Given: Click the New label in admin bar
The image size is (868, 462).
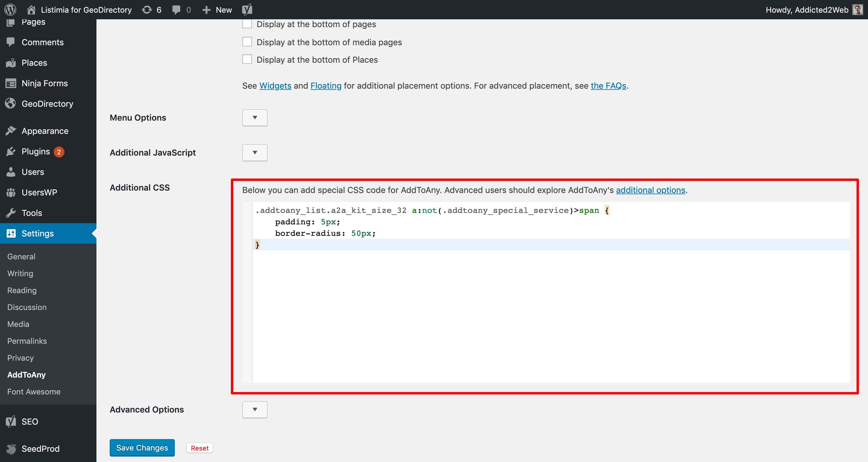Looking at the screenshot, I should pyautogui.click(x=224, y=10).
